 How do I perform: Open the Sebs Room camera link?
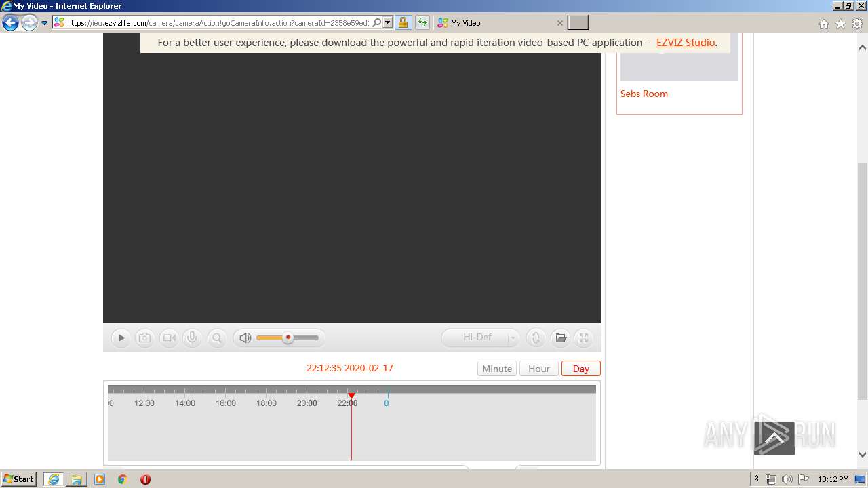point(644,94)
